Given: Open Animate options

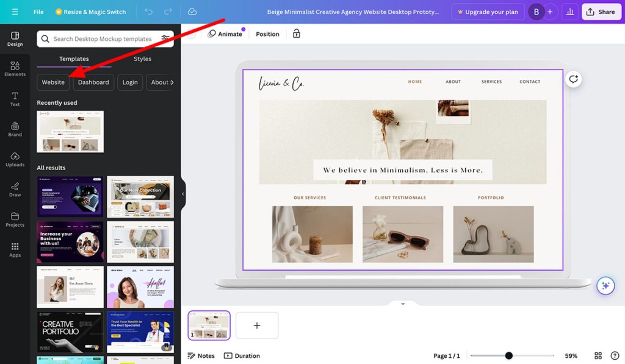Looking at the screenshot, I should coord(226,34).
